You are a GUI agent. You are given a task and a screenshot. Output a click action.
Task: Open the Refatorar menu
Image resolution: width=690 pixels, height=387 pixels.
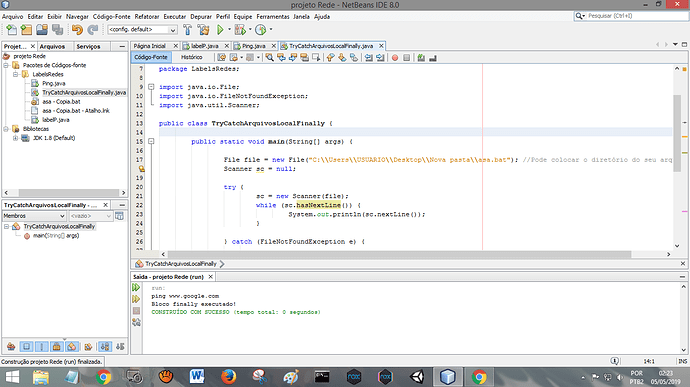[x=147, y=17]
